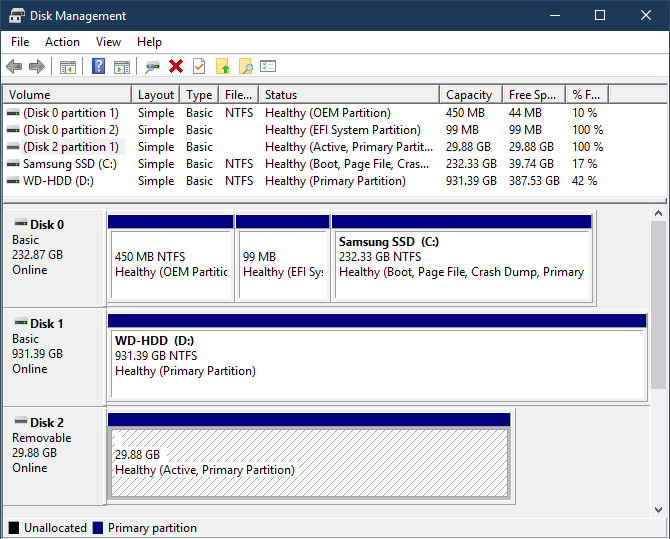Open the File menu
The image size is (670, 539).
(20, 42)
